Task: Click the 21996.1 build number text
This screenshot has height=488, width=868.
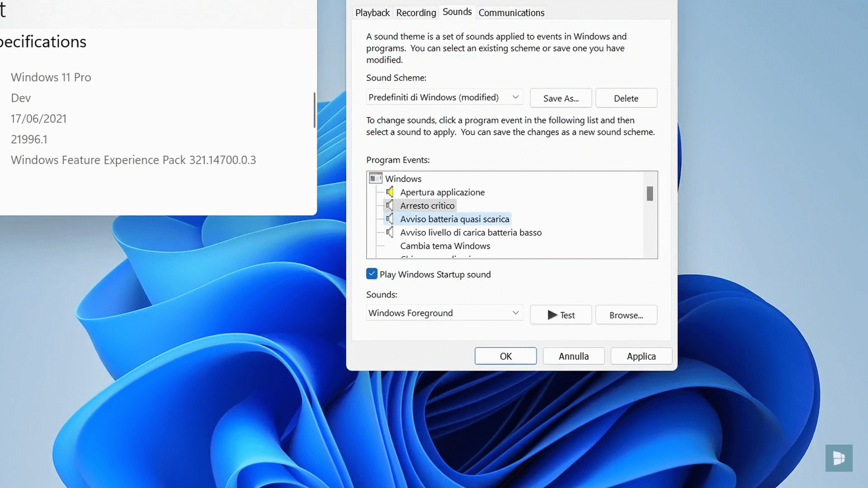Action: [x=29, y=140]
